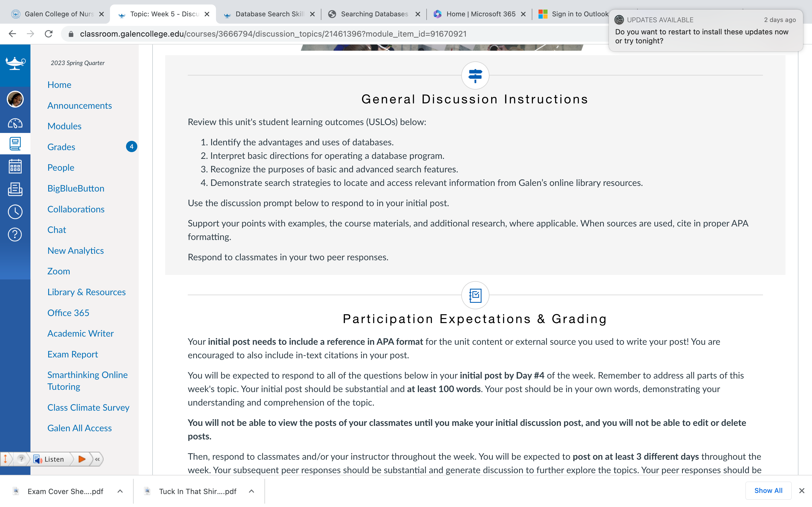Expand options for Exam Cover Sheet download
812x507 pixels.
coord(120,491)
